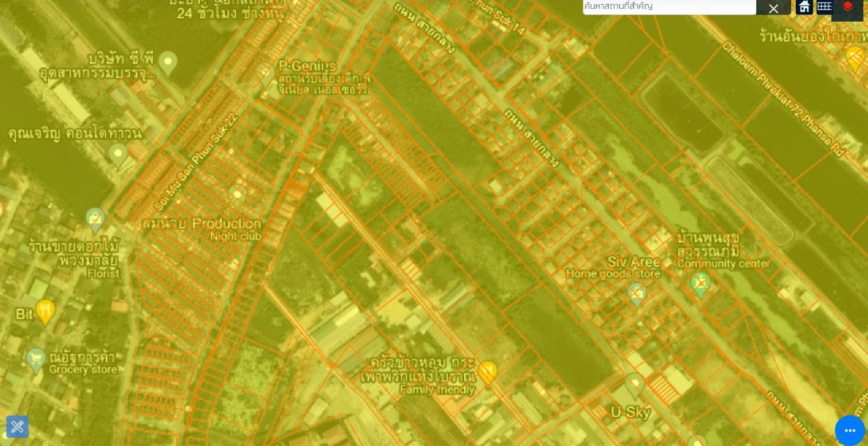The height and width of the screenshot is (446, 868).
Task: Select the Family-friendly restaurant map pin
Action: (x=487, y=374)
